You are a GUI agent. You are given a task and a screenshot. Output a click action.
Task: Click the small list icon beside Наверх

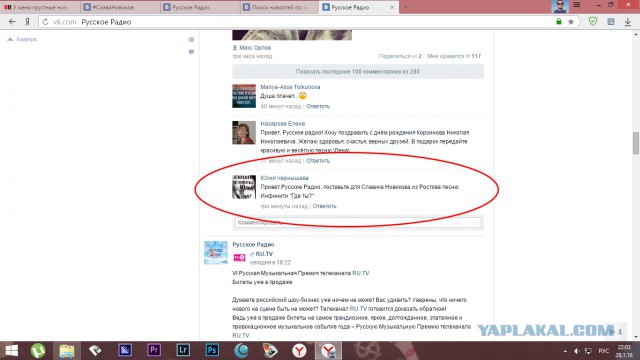click(x=191, y=40)
